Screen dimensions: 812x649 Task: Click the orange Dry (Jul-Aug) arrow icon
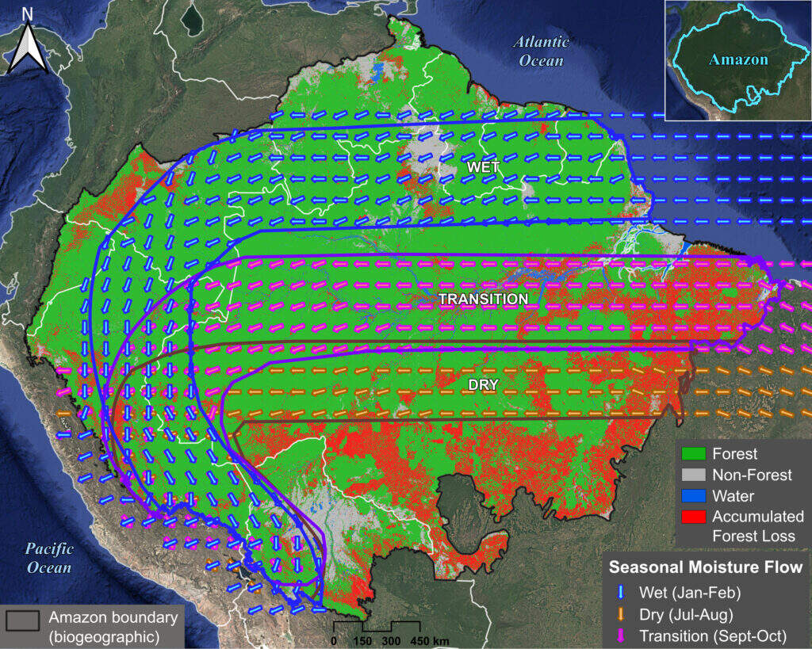tap(620, 614)
